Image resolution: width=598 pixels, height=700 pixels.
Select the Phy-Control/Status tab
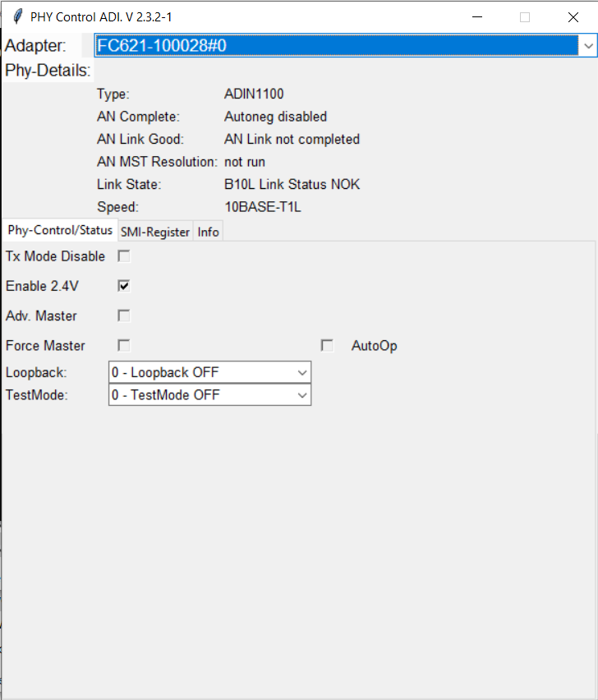[x=60, y=230]
